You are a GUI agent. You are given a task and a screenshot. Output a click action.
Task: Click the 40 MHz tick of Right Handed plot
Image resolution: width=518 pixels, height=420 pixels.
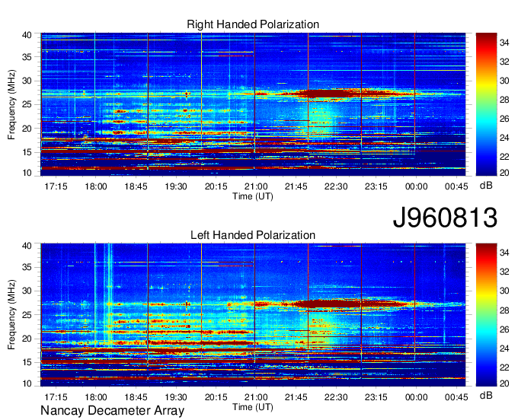(x=27, y=35)
